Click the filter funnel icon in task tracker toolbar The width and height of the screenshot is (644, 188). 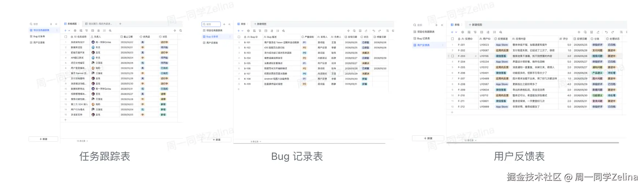87,31
